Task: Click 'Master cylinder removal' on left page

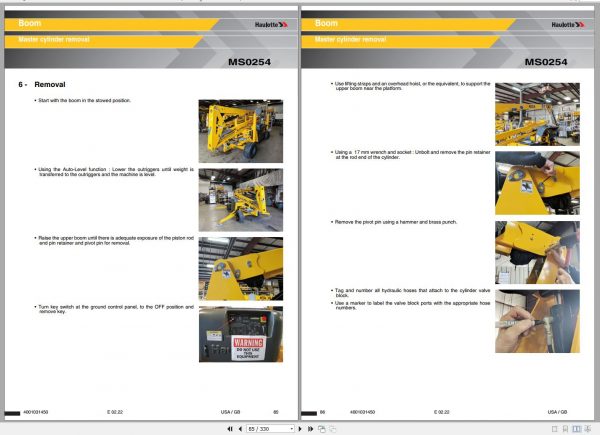Action: pos(54,39)
